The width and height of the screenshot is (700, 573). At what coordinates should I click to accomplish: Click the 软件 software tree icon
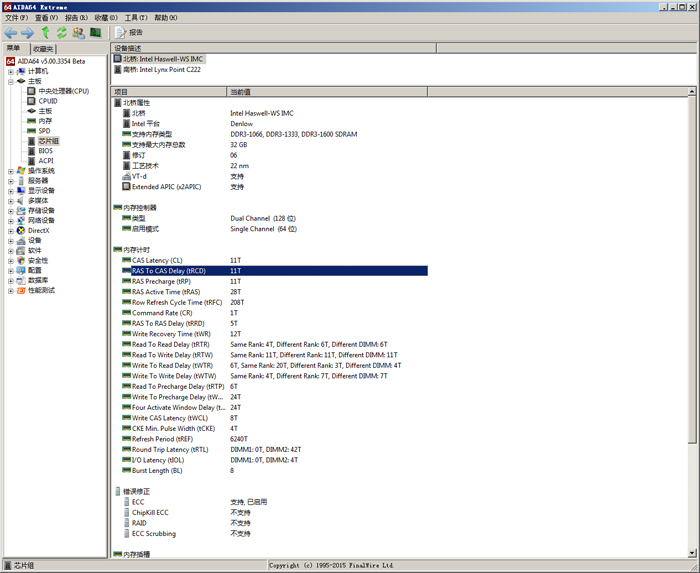[21, 251]
